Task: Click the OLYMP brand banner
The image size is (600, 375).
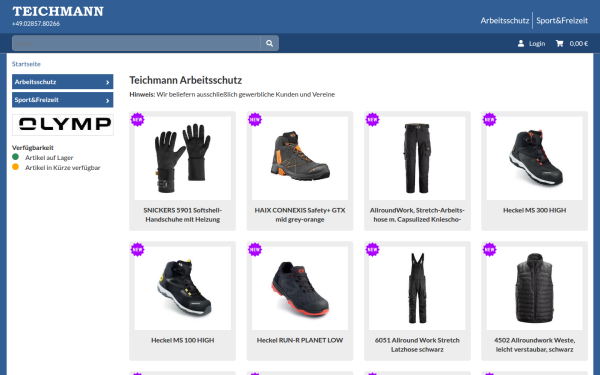Action: (63, 125)
